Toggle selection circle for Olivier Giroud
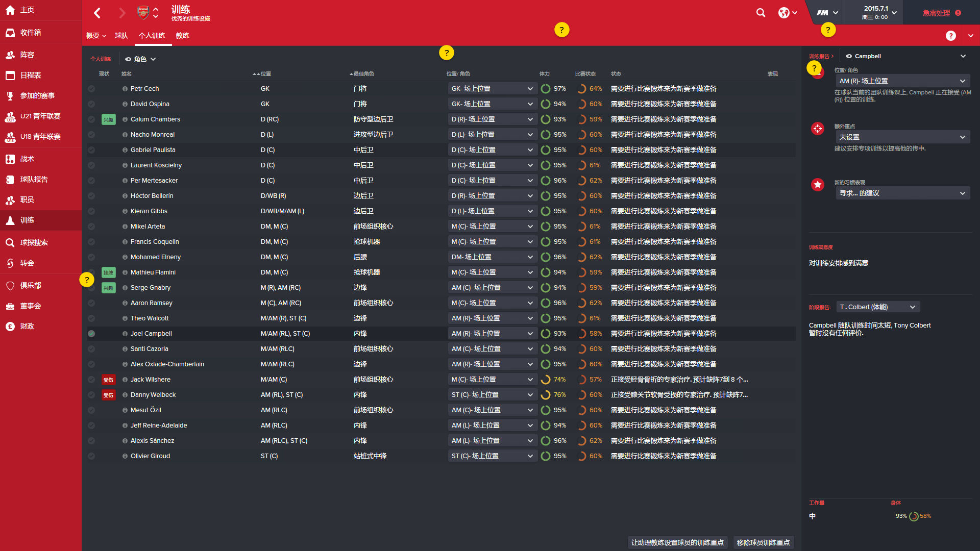Screen dimensions: 980x551 coord(91,456)
